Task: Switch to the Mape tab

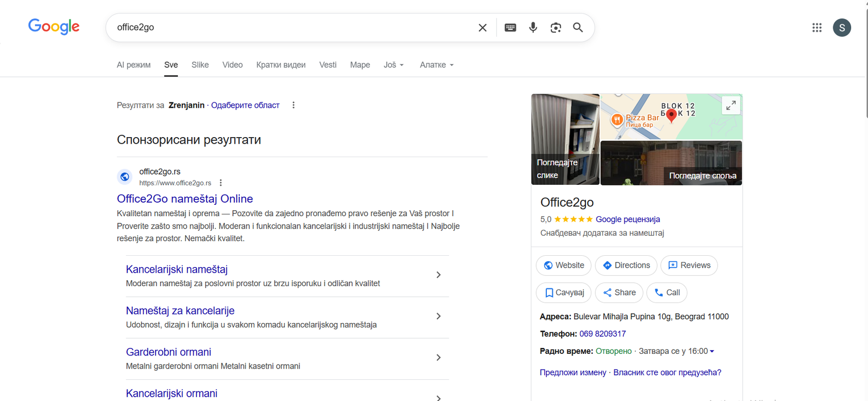Action: 360,65
